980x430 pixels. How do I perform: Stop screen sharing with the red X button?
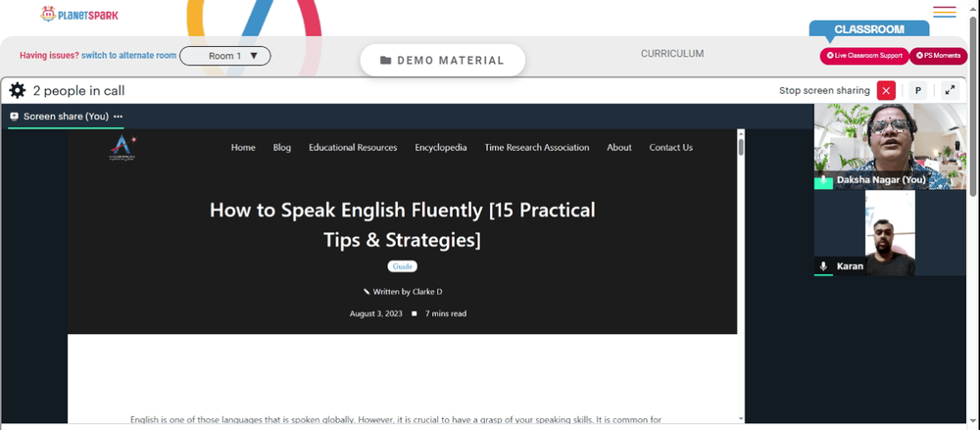coord(886,91)
